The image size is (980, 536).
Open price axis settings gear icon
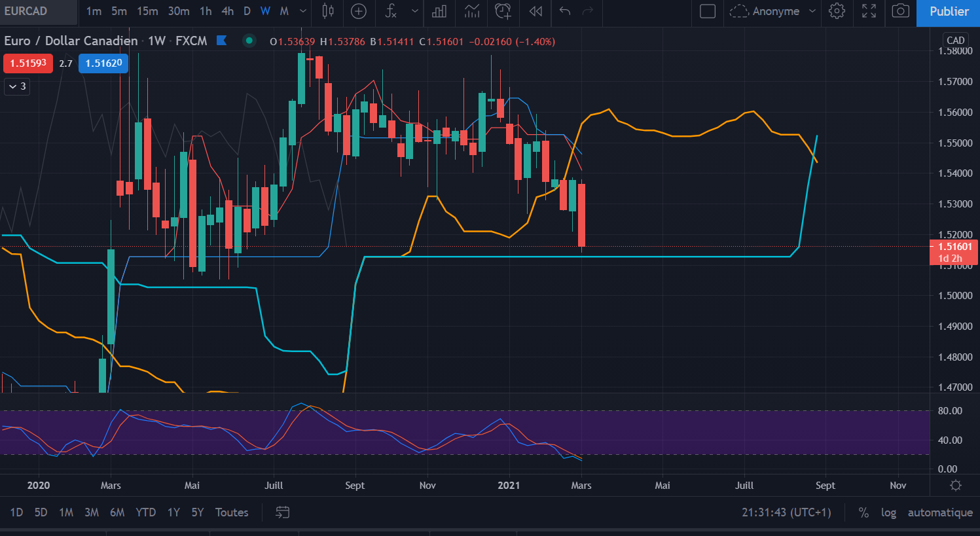point(956,486)
